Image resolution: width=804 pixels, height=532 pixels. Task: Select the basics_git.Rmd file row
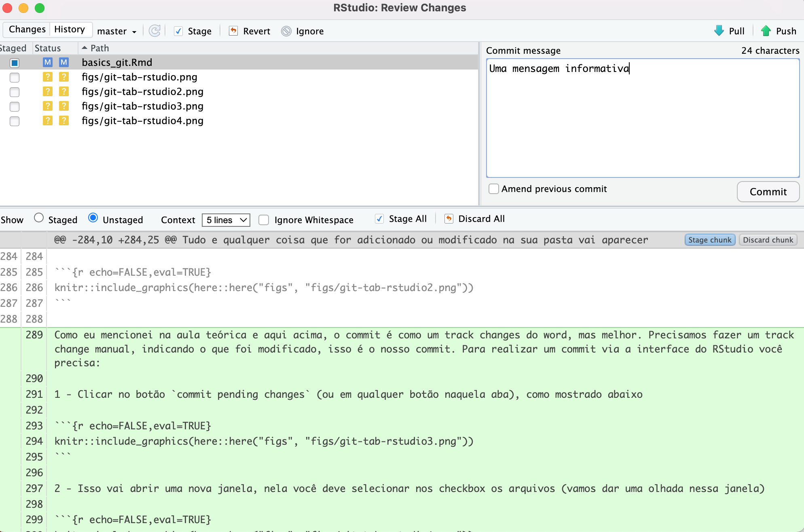239,62
